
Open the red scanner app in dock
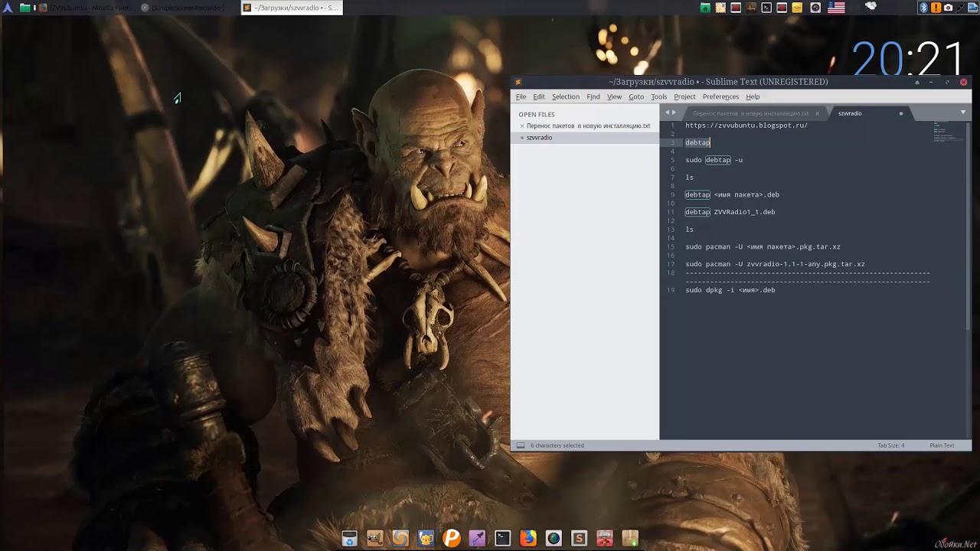605,538
